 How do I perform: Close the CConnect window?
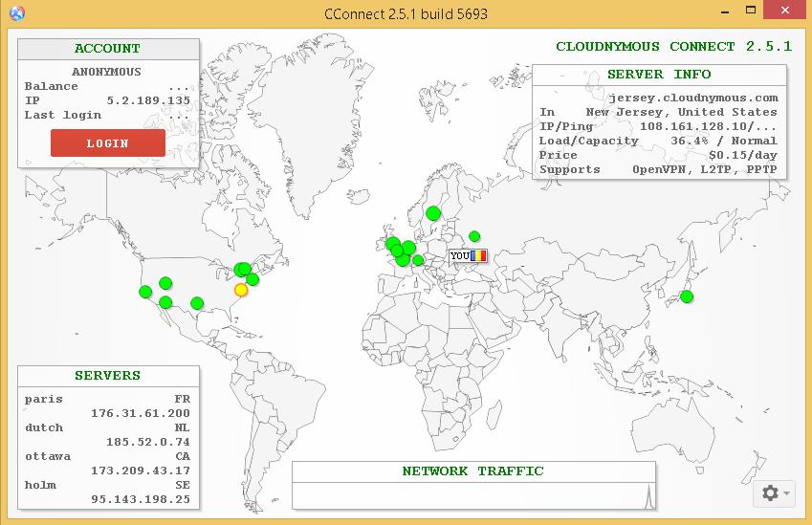(x=785, y=10)
